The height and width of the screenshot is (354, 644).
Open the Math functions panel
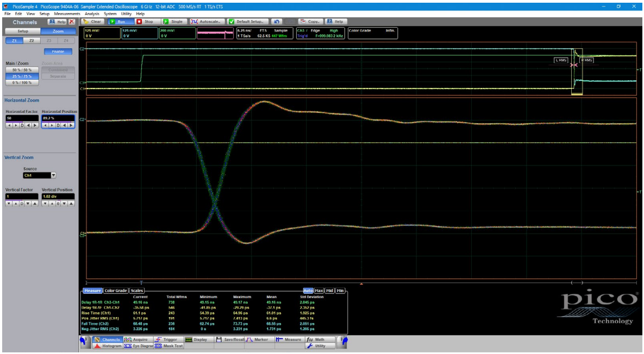321,339
